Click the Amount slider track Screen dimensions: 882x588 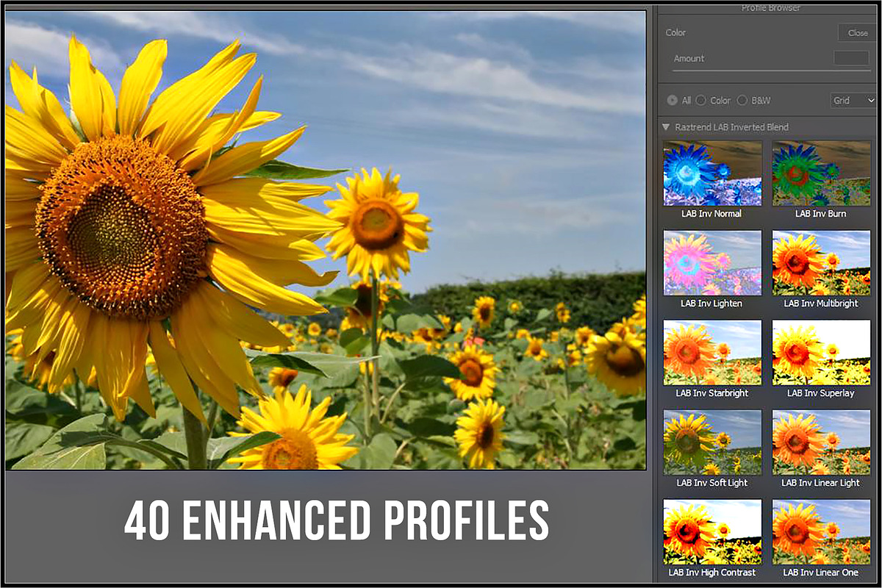[x=772, y=71]
